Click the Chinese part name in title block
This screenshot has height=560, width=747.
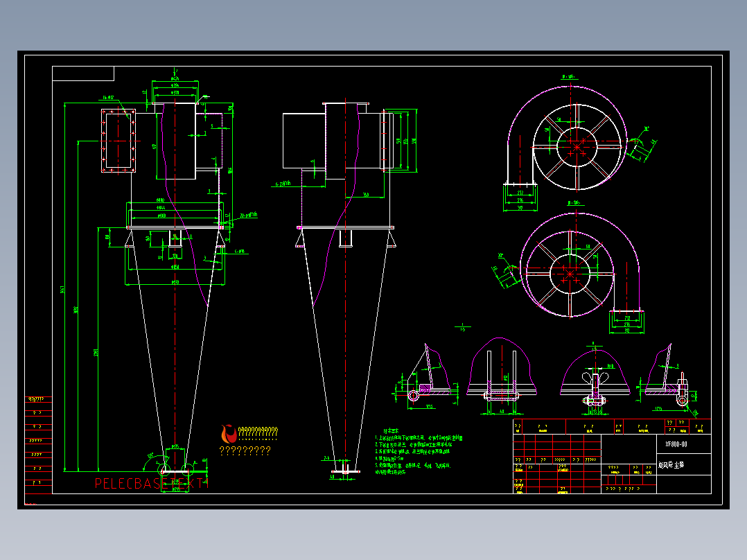(x=671, y=464)
